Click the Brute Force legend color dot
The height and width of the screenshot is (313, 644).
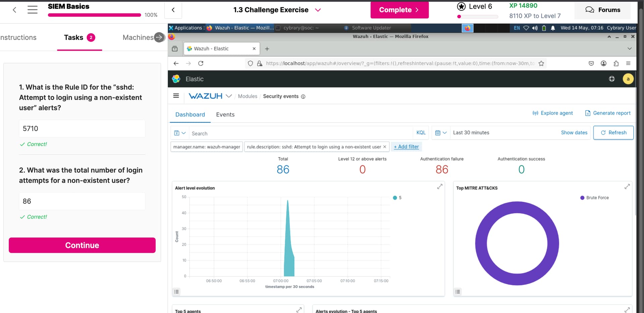(582, 198)
